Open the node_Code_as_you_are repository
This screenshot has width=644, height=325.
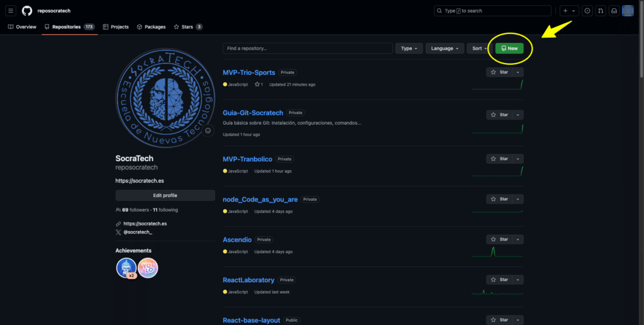[x=260, y=200]
